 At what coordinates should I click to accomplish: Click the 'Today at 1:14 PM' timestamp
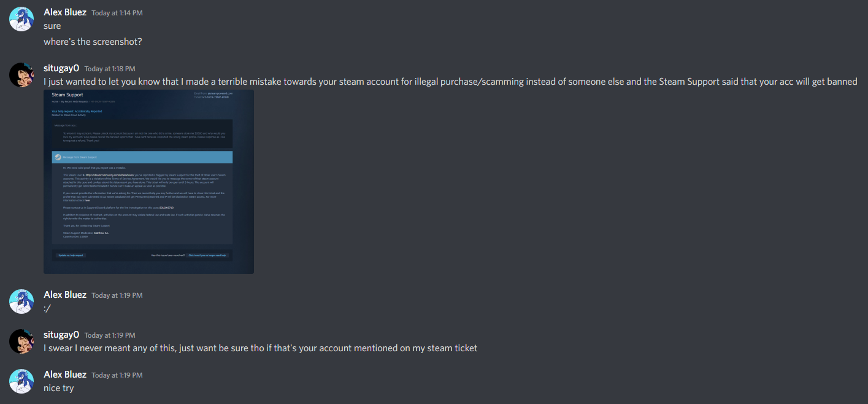pos(117,13)
